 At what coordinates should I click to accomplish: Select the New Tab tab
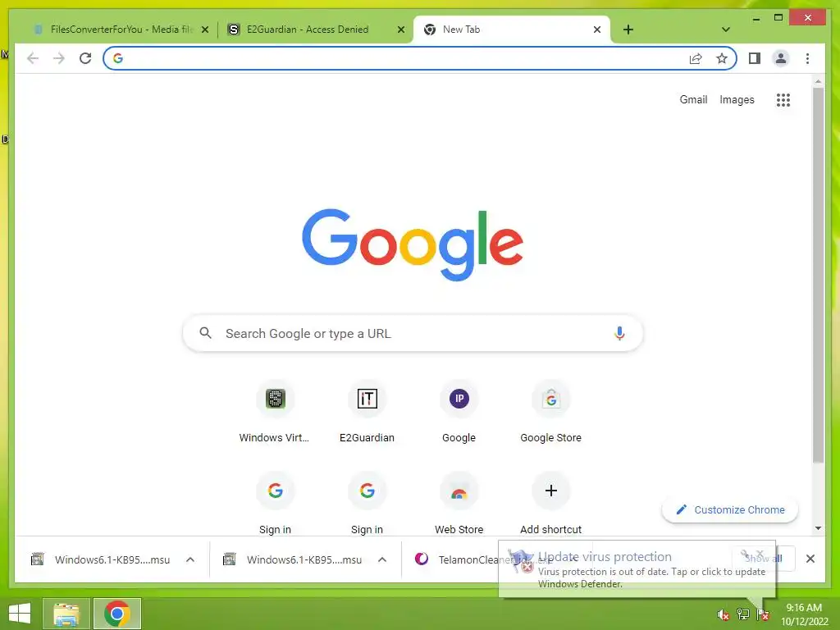(506, 30)
